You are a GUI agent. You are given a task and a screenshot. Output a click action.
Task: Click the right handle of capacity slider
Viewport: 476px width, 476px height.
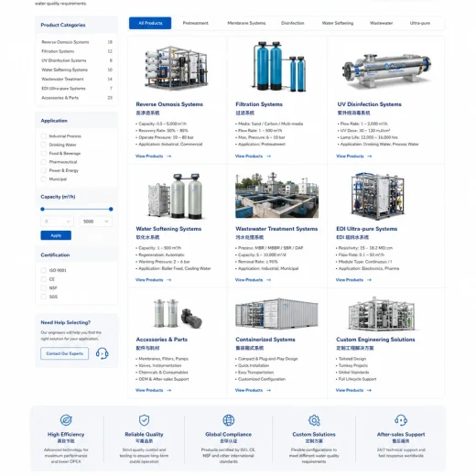[x=111, y=209]
